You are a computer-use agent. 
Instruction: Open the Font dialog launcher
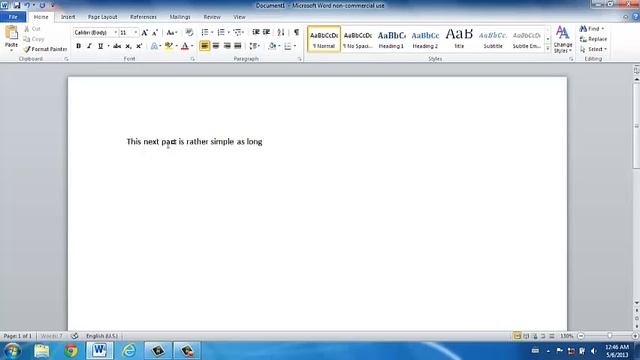(193, 59)
